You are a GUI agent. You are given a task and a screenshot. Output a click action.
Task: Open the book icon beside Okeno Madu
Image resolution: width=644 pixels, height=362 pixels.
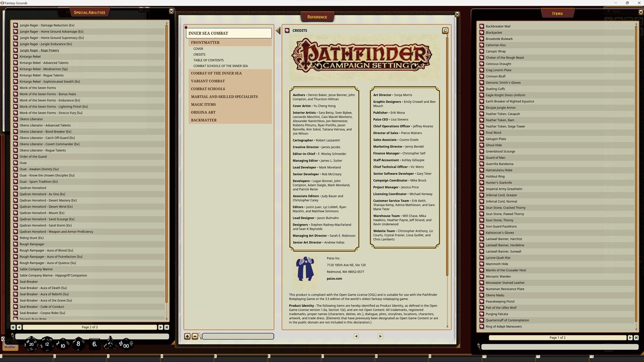(481, 295)
